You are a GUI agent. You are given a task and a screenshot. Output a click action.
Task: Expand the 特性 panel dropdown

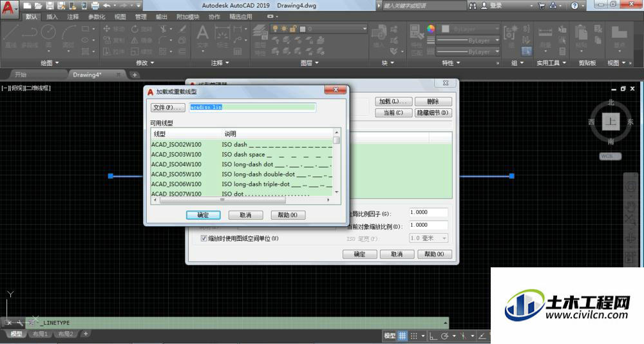pos(451,63)
